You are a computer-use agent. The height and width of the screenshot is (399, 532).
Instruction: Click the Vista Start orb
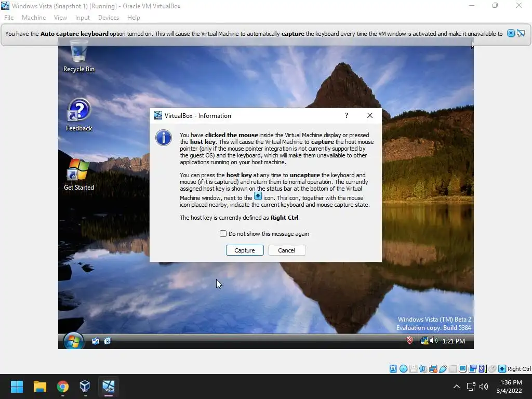click(x=73, y=341)
